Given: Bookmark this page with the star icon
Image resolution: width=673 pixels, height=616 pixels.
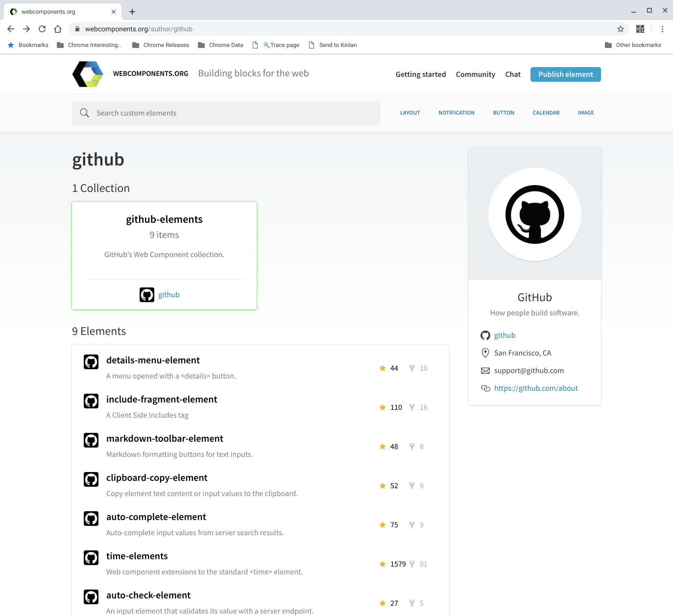Looking at the screenshot, I should point(621,29).
